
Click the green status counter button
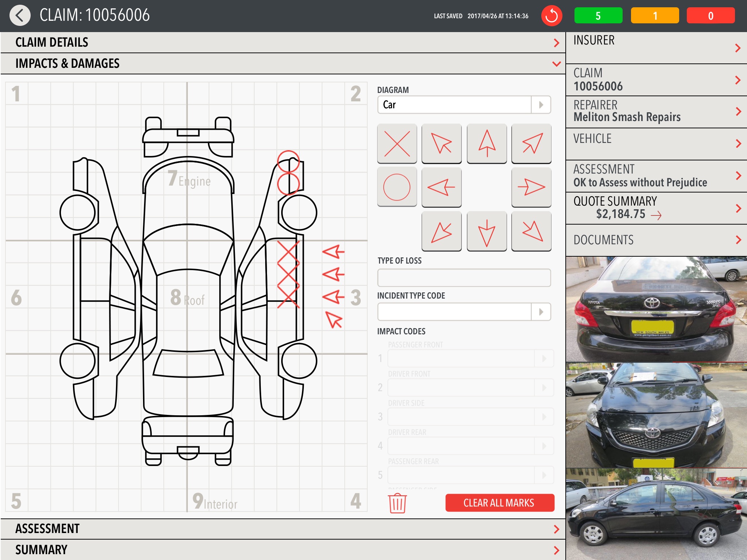pyautogui.click(x=598, y=16)
